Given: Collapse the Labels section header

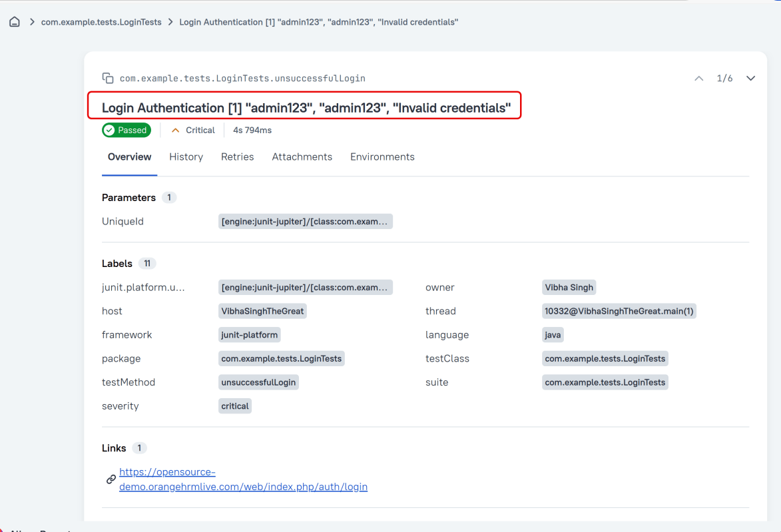Looking at the screenshot, I should [117, 264].
